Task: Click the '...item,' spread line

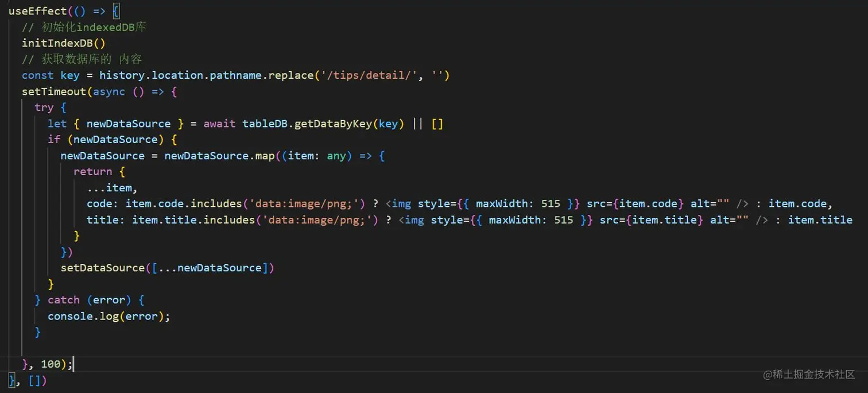Action: (113, 187)
